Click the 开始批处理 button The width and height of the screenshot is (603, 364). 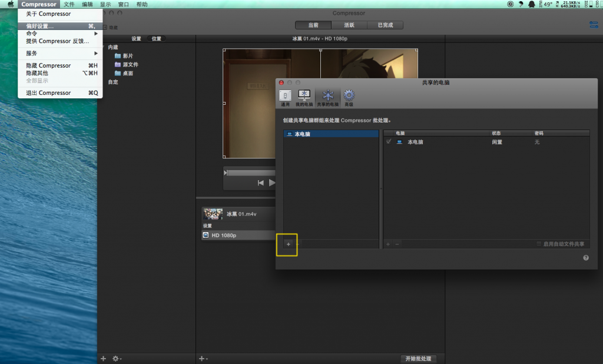click(x=418, y=358)
